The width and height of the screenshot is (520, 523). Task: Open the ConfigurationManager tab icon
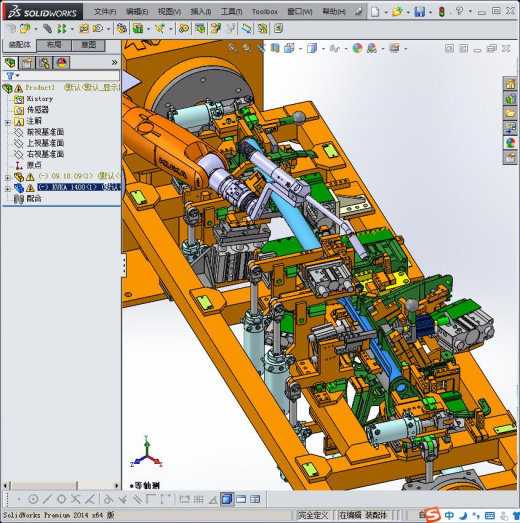coord(44,63)
